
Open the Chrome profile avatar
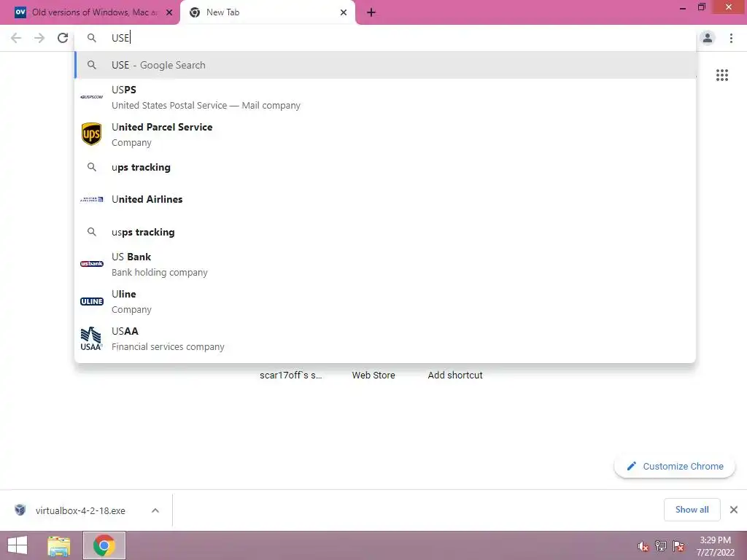(707, 38)
